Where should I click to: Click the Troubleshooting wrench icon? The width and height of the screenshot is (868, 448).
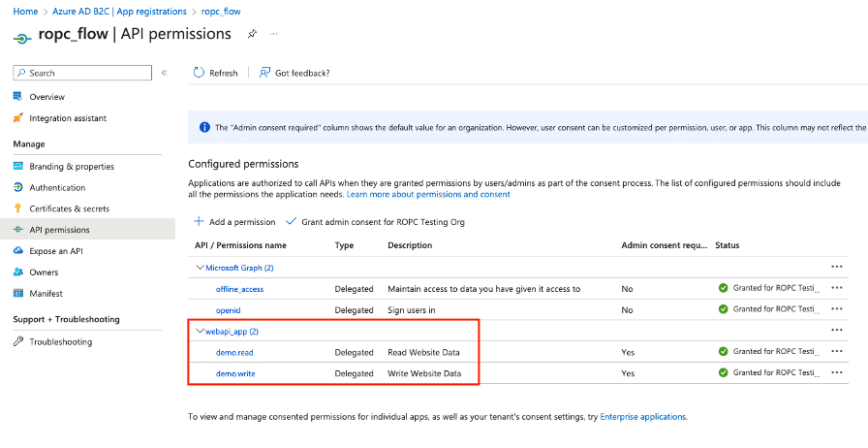pyautogui.click(x=18, y=341)
